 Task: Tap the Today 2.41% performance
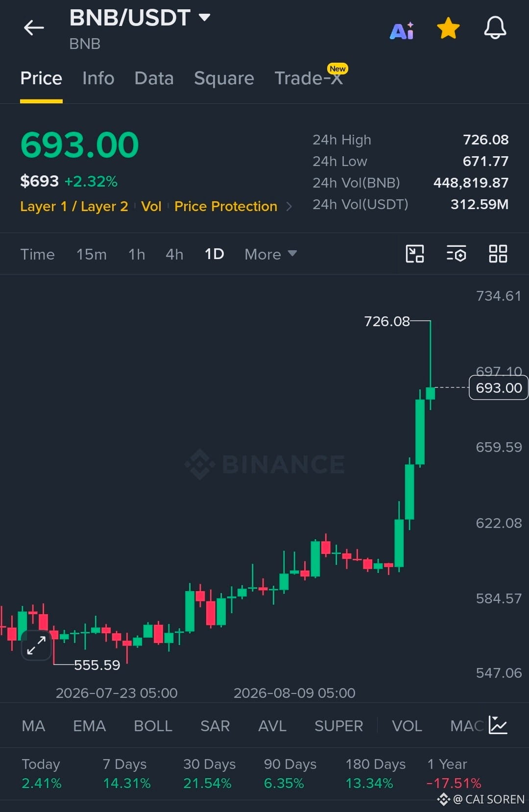coord(42,774)
